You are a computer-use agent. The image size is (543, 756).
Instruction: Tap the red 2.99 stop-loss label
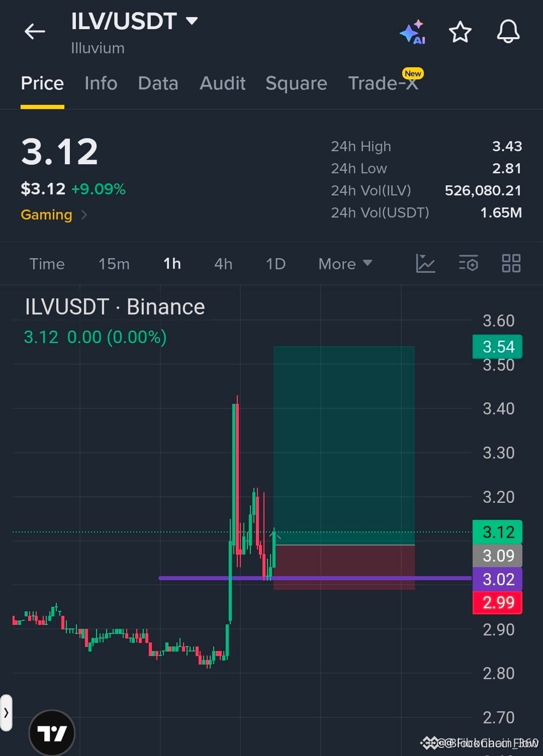(497, 602)
